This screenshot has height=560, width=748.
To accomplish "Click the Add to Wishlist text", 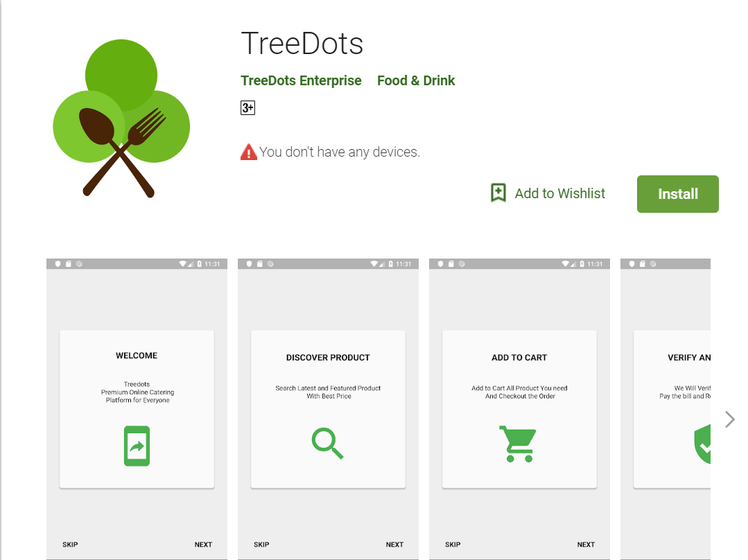I will [559, 193].
